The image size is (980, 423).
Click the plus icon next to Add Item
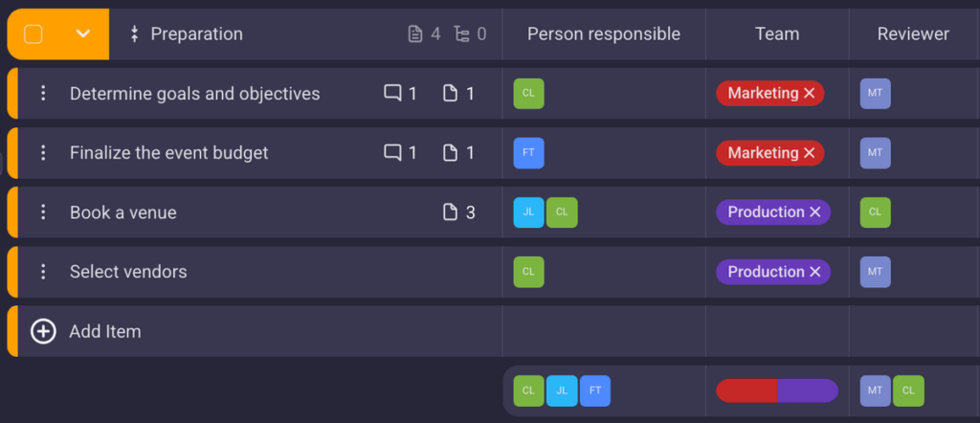(43, 331)
